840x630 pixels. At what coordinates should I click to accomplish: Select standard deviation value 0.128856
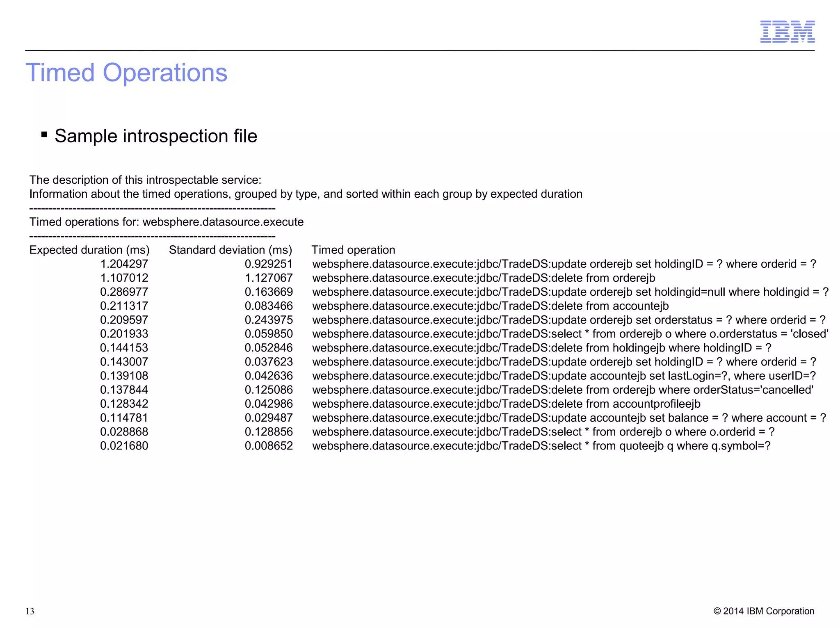[269, 431]
